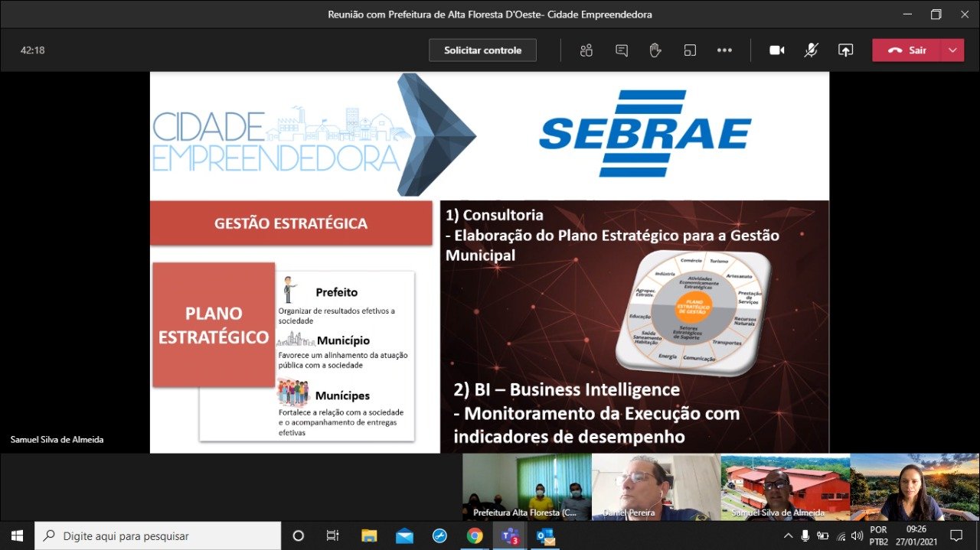This screenshot has width=980, height=550.
Task: Switch to Microsoft Teams taskbar item
Action: pos(510,535)
